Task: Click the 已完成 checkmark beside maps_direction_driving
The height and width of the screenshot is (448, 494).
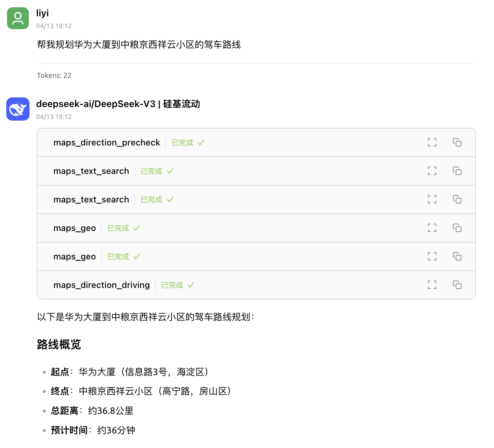Action: click(x=191, y=285)
